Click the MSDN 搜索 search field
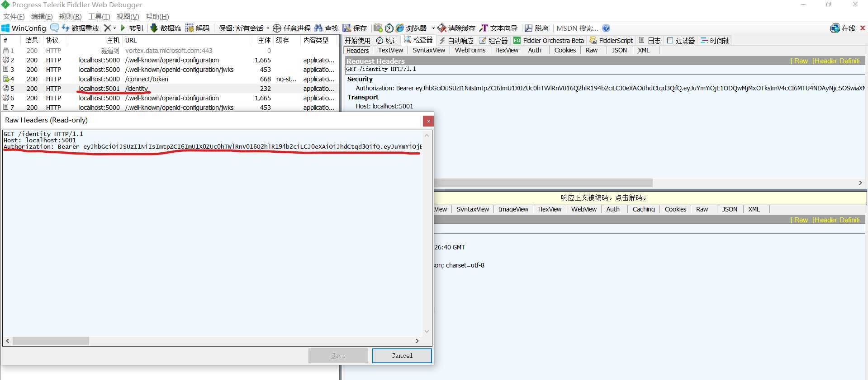868x380 pixels. coord(577,28)
